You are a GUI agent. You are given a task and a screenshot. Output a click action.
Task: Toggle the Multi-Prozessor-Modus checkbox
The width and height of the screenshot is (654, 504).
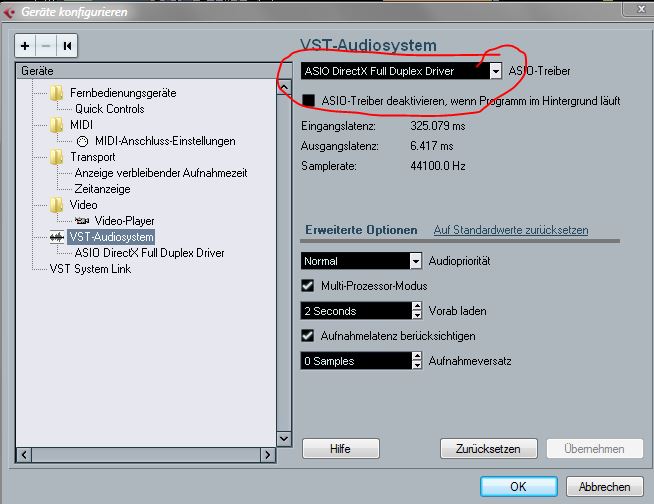pos(308,286)
